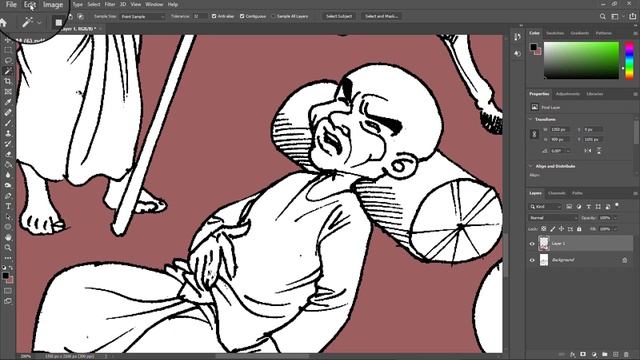Select the Frame tool
The width and height of the screenshot is (640, 360).
pyautogui.click(x=8, y=92)
